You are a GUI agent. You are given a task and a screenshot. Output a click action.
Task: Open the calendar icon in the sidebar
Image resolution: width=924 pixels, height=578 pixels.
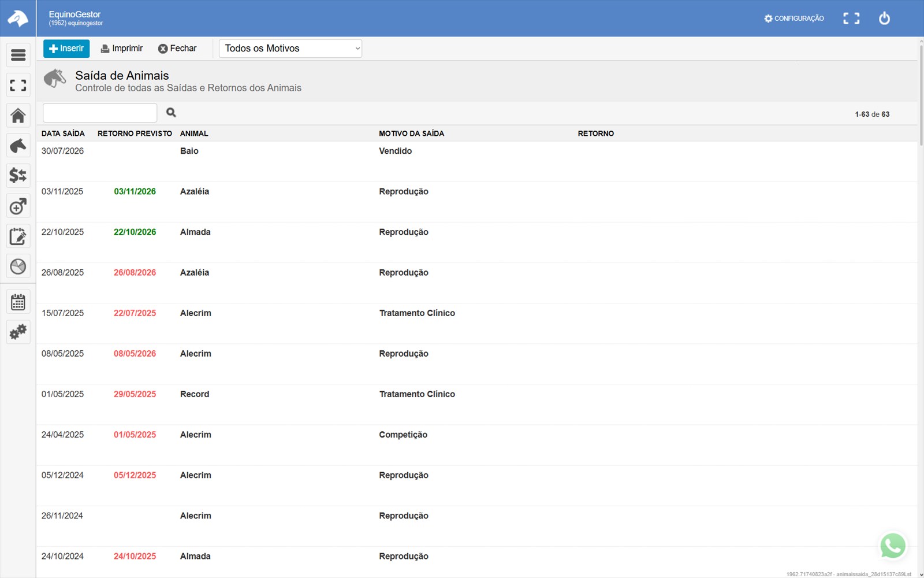pos(18,302)
